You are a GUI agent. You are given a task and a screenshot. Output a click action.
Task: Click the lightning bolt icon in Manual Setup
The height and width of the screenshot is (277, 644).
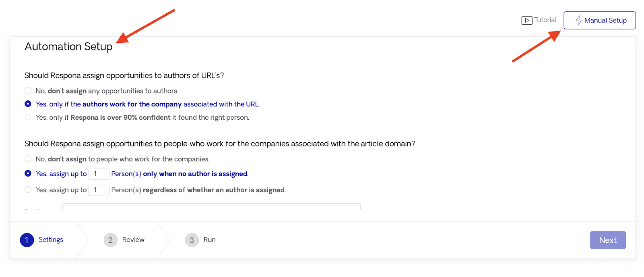coord(578,20)
